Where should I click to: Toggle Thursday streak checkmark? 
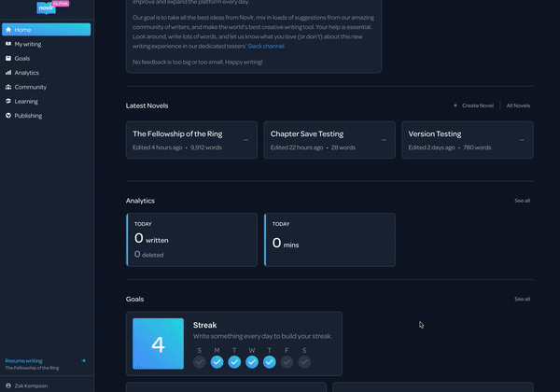pos(270,362)
